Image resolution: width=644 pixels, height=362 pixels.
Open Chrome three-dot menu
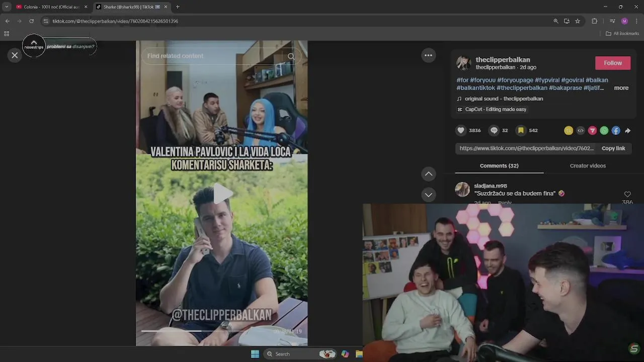coord(637,21)
